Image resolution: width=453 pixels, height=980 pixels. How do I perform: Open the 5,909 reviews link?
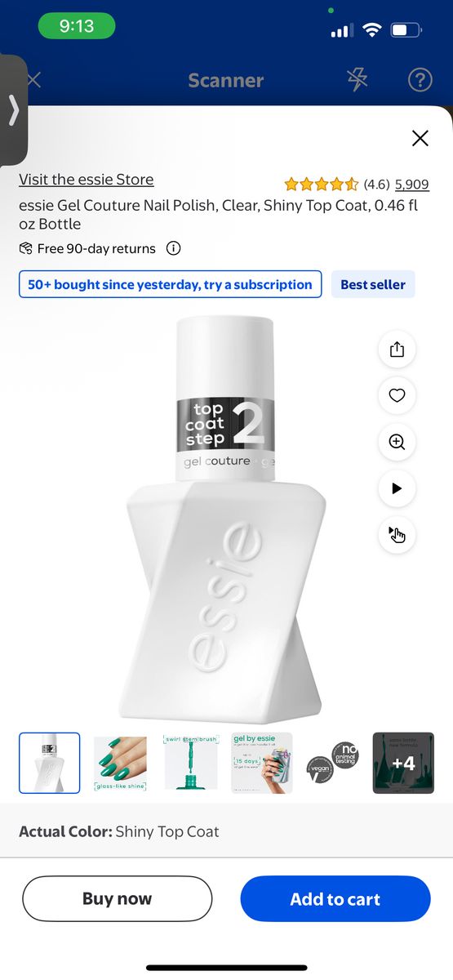click(412, 185)
